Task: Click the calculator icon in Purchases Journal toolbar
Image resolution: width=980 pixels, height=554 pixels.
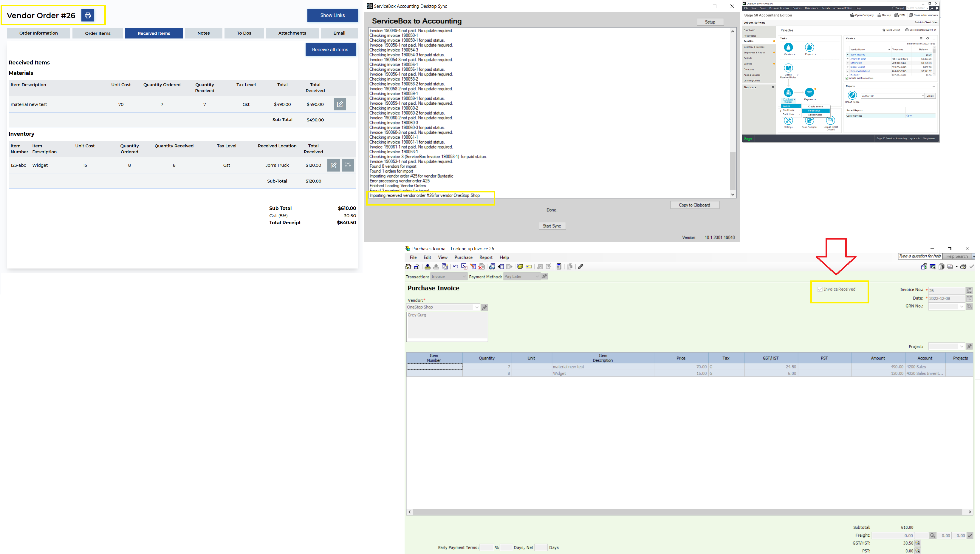Action: coord(559,266)
